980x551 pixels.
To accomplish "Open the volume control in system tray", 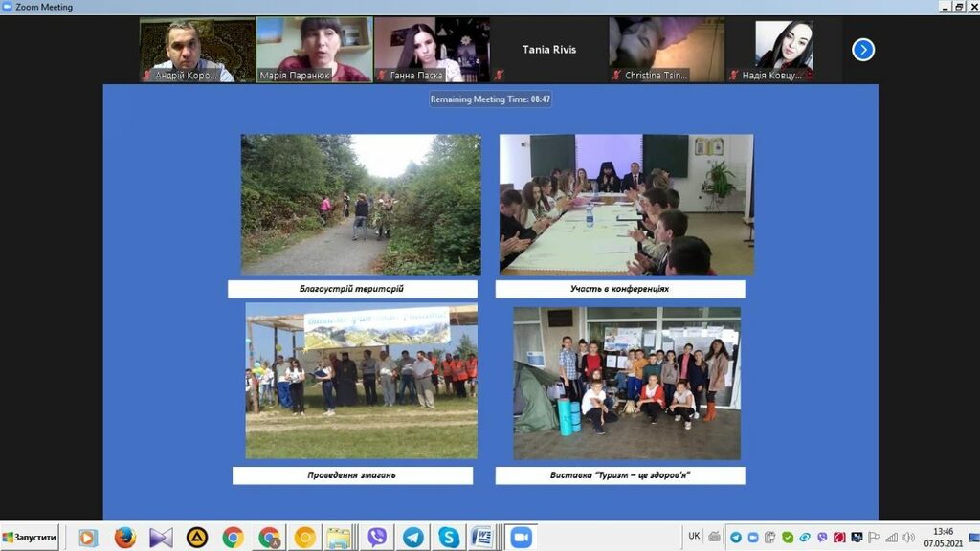I will (907, 538).
